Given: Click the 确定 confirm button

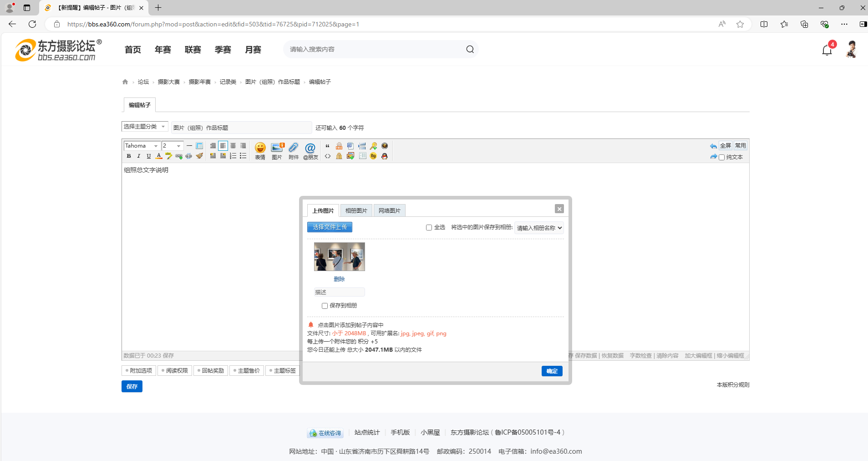Looking at the screenshot, I should pyautogui.click(x=552, y=371).
